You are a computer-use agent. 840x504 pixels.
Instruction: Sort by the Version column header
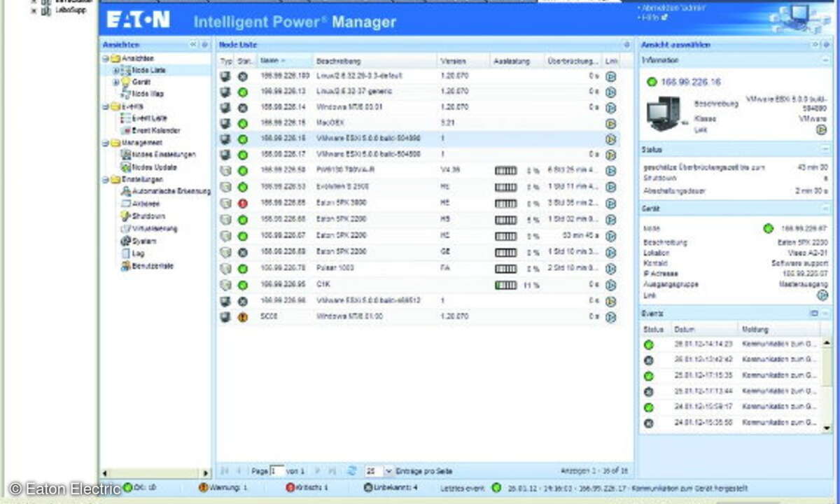[463, 61]
